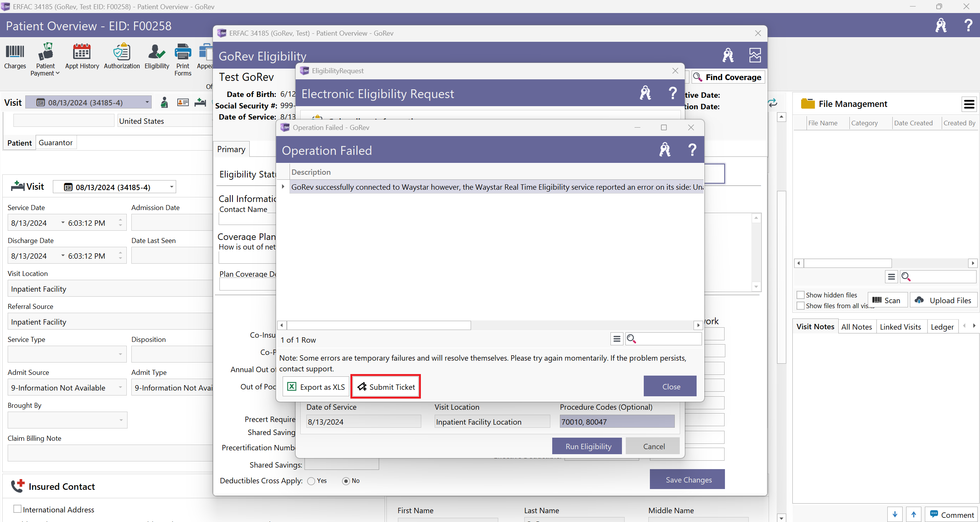Expand Patient Payment toolbar arrow
This screenshot has height=522, width=980.
[57, 73]
